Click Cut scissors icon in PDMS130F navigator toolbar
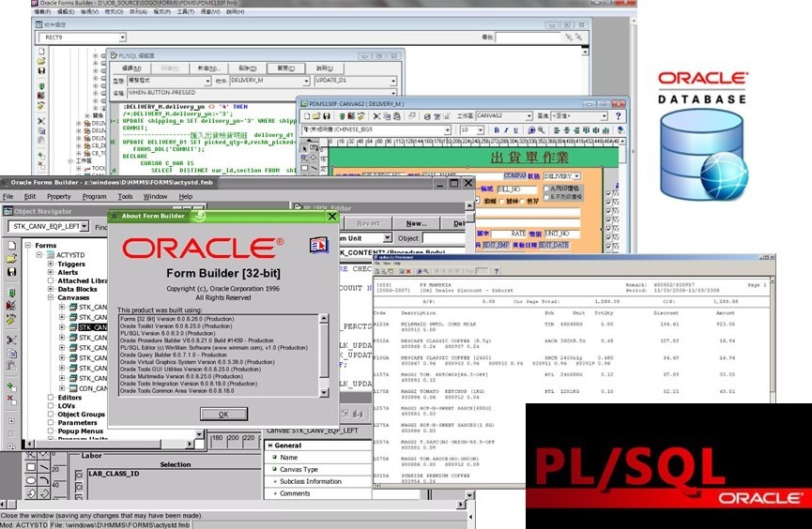This screenshot has height=529, width=812. [x=41, y=121]
